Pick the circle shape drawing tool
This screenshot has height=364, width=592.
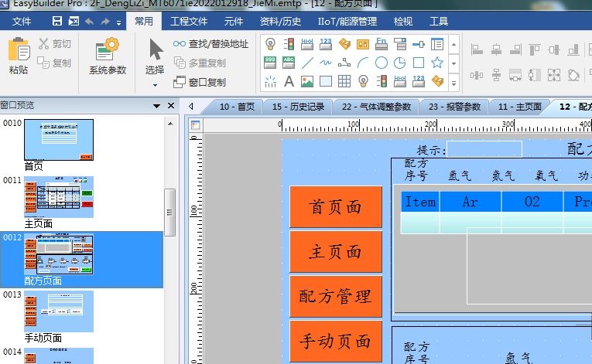(382, 63)
